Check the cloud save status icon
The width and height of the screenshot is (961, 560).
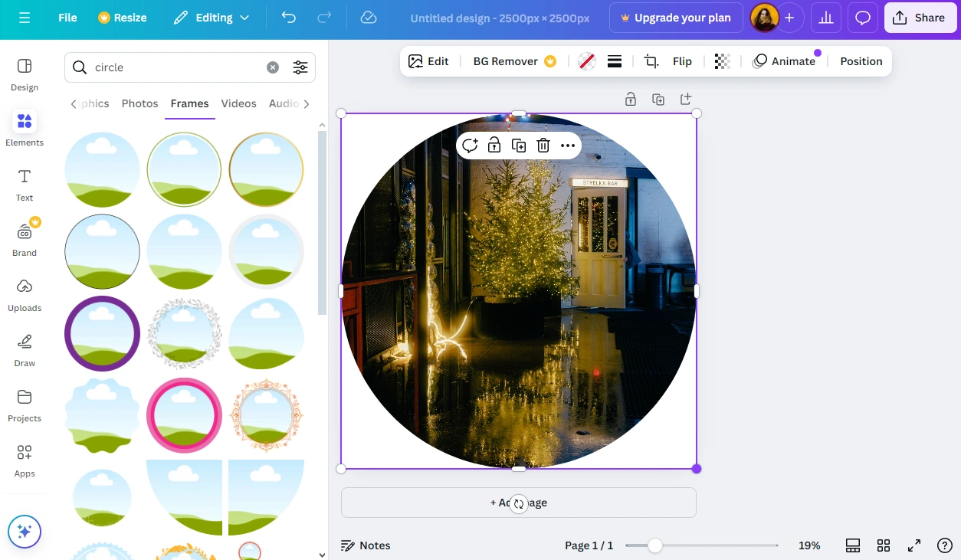coord(369,18)
